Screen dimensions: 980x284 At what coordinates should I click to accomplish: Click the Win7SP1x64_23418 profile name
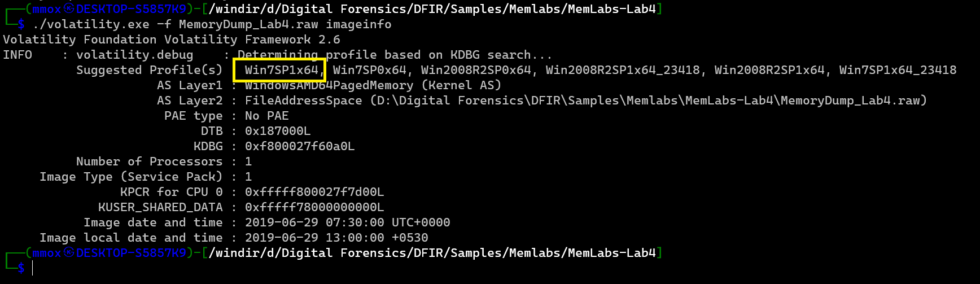coord(897,70)
